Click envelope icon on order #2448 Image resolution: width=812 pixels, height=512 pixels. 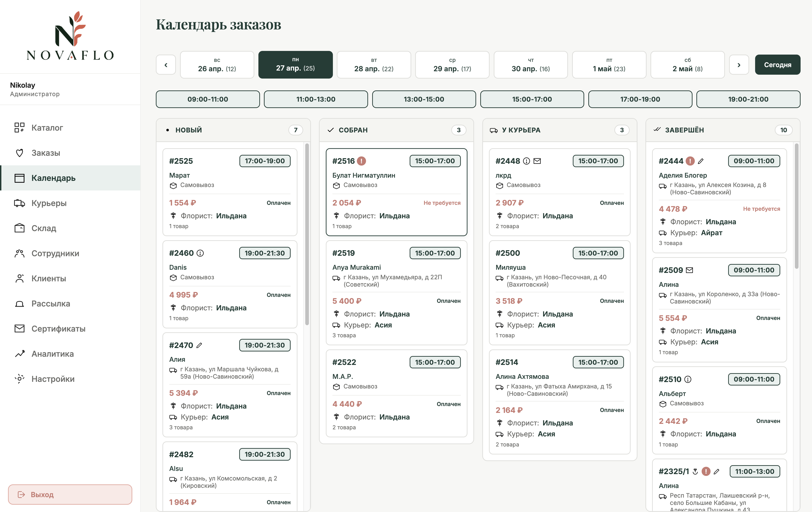pyautogui.click(x=537, y=161)
